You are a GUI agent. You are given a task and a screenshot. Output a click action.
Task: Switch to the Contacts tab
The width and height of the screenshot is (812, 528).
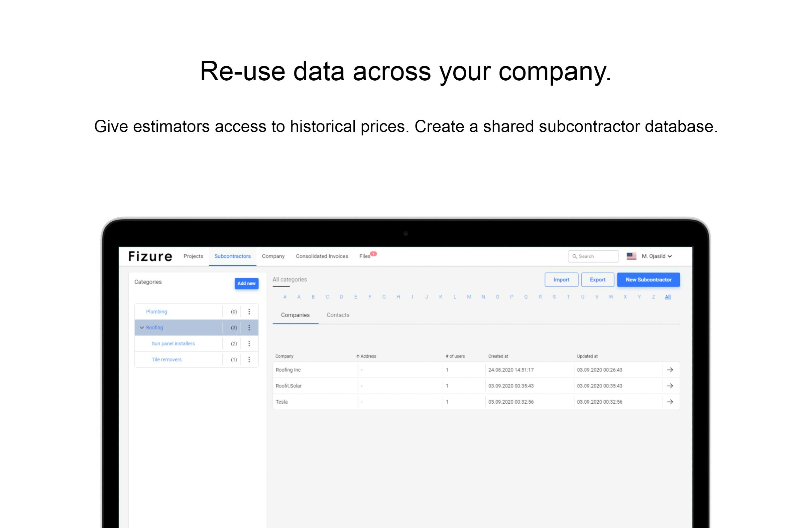pos(338,315)
